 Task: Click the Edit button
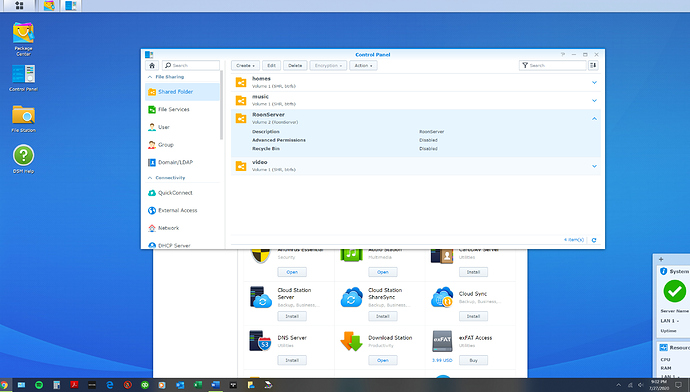pyautogui.click(x=272, y=66)
